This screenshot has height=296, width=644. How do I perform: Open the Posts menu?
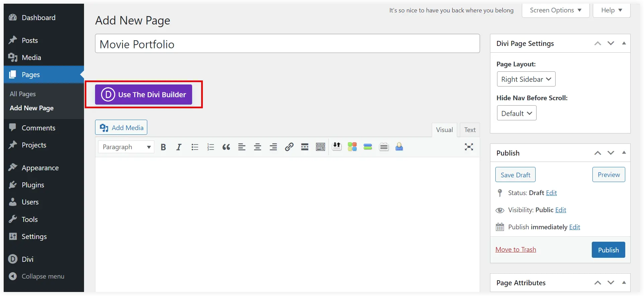click(x=44, y=41)
